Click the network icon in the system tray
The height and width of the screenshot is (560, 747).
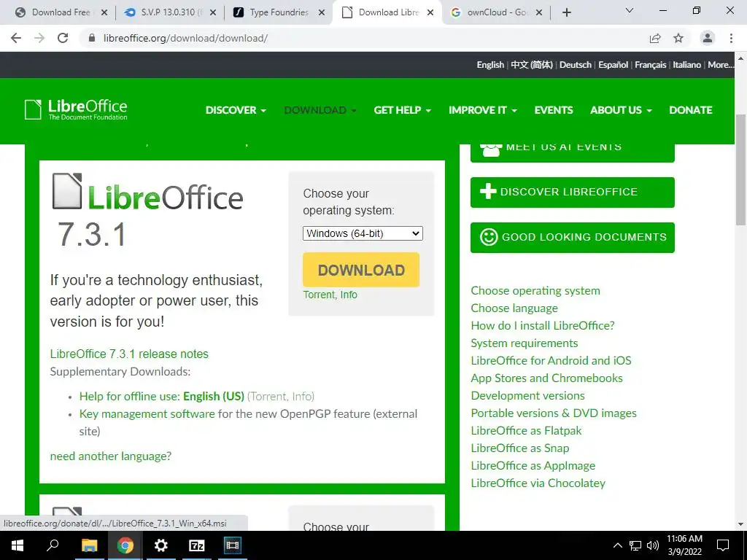635,545
